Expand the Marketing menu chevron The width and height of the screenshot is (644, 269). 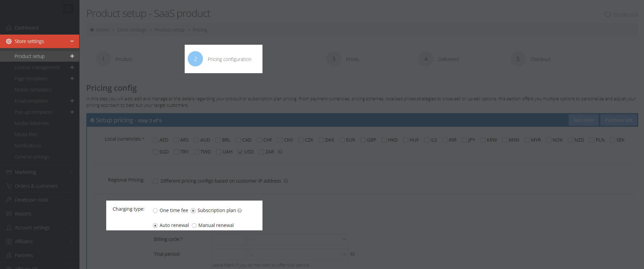click(72, 172)
